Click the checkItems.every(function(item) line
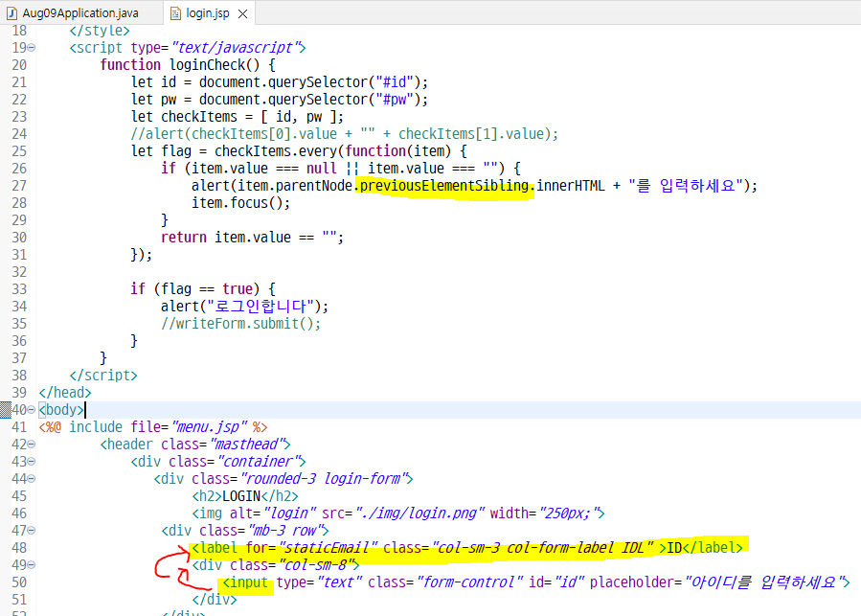The width and height of the screenshot is (861, 616). [x=299, y=151]
